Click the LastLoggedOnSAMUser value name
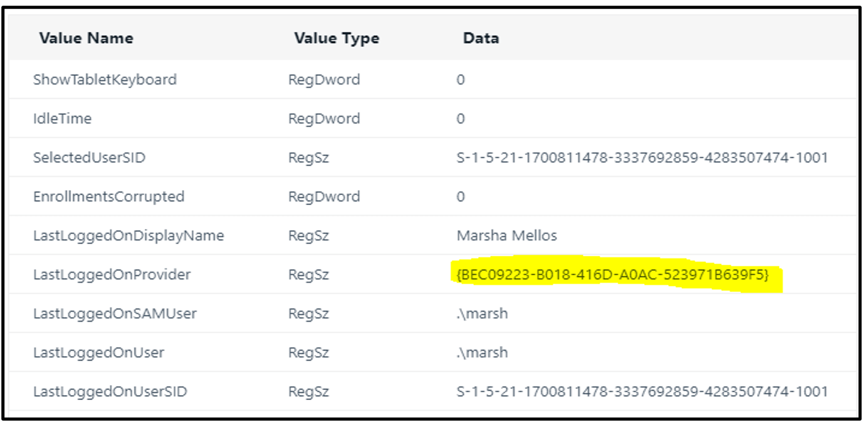 pyautogui.click(x=115, y=314)
